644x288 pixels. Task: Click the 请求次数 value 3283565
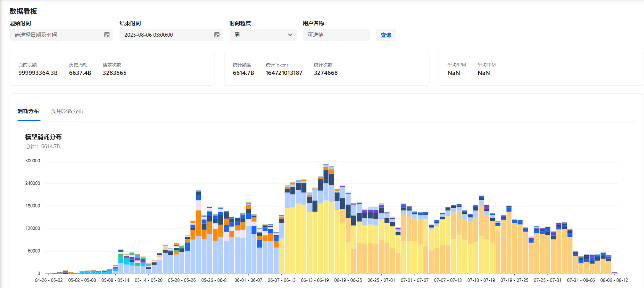(x=115, y=73)
